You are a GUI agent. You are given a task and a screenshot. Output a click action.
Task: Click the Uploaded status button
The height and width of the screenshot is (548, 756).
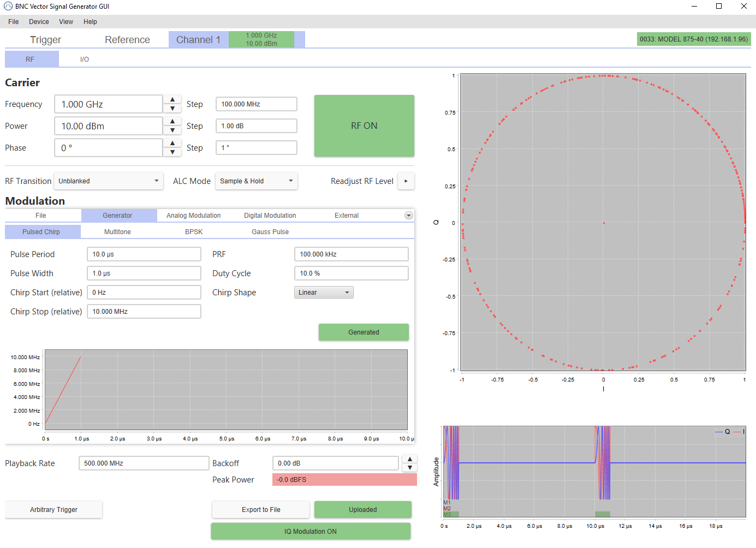point(362,509)
